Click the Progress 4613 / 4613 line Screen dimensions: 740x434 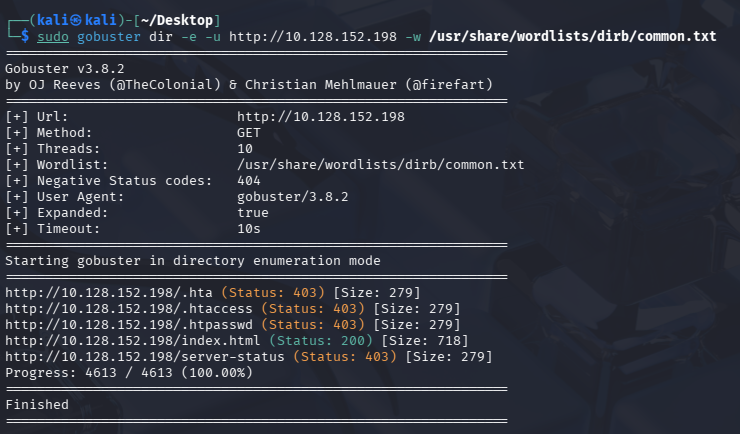[129, 373]
